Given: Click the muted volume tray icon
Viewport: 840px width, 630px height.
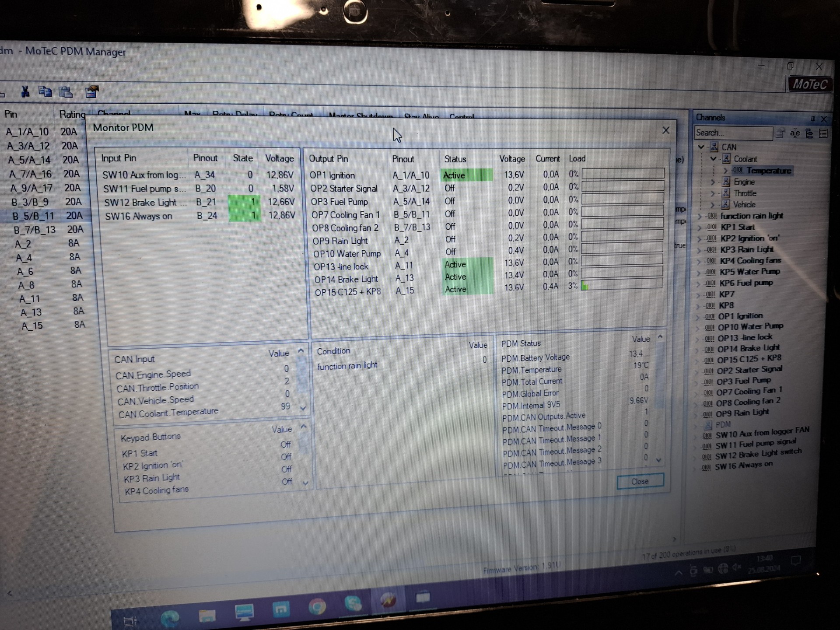Looking at the screenshot, I should [737, 567].
